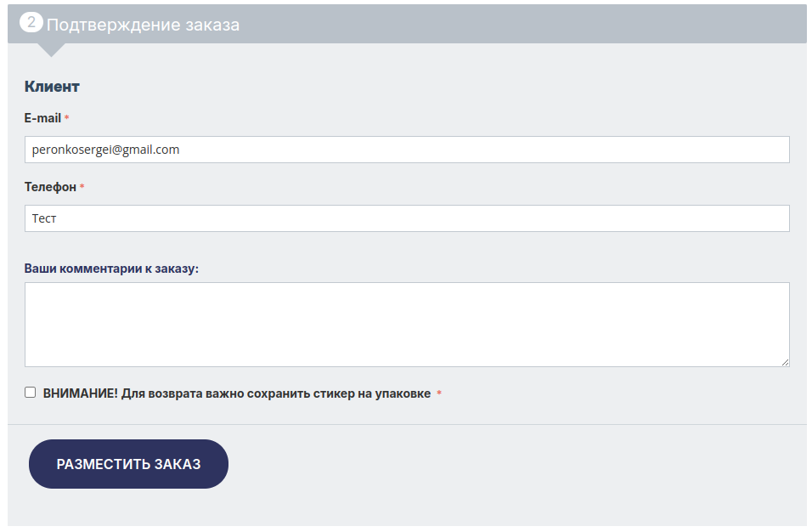Click the 'Клиент' section heading
The image size is (812, 532).
(52, 87)
